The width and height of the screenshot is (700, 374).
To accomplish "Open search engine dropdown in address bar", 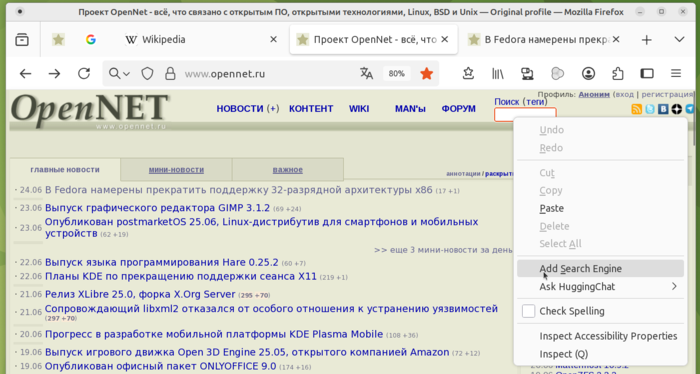I will pyautogui.click(x=119, y=74).
